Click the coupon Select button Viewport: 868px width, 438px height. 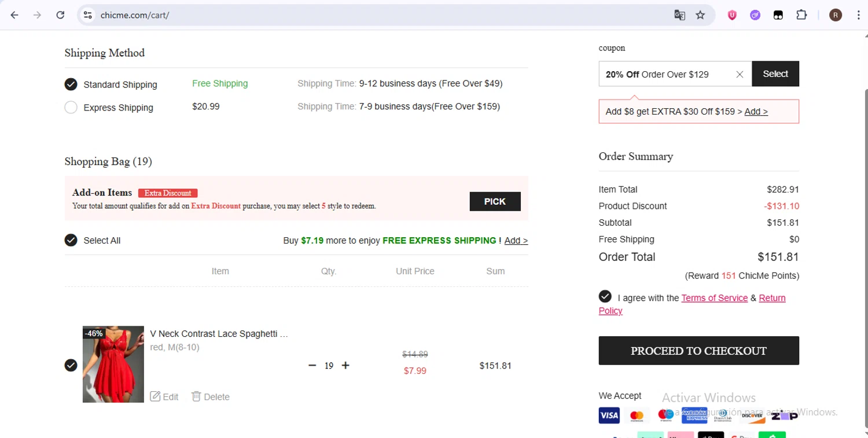tap(775, 73)
